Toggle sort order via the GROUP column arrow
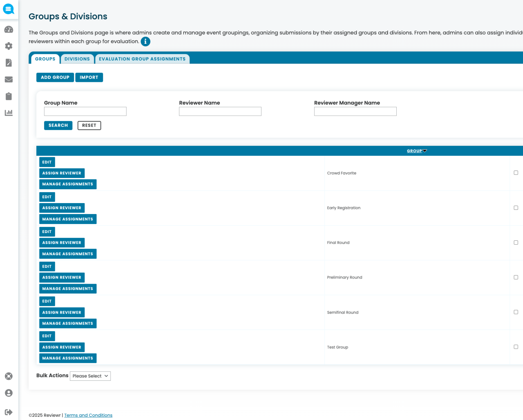Image resolution: width=523 pixels, height=420 pixels. 425,150
